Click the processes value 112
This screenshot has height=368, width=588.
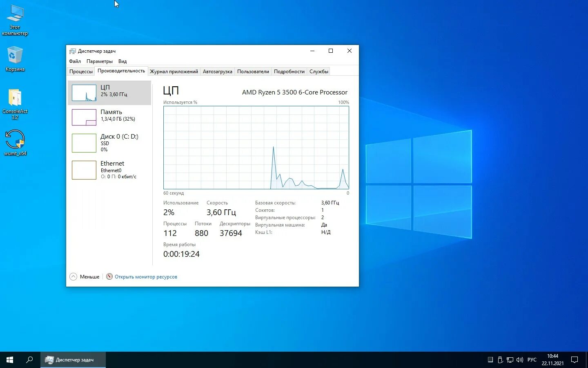pyautogui.click(x=170, y=233)
